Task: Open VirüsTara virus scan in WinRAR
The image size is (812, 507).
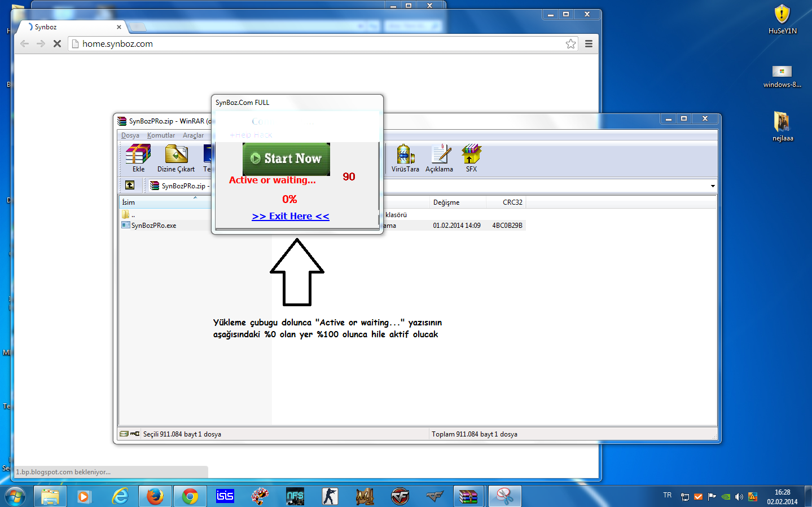Action: click(405, 158)
